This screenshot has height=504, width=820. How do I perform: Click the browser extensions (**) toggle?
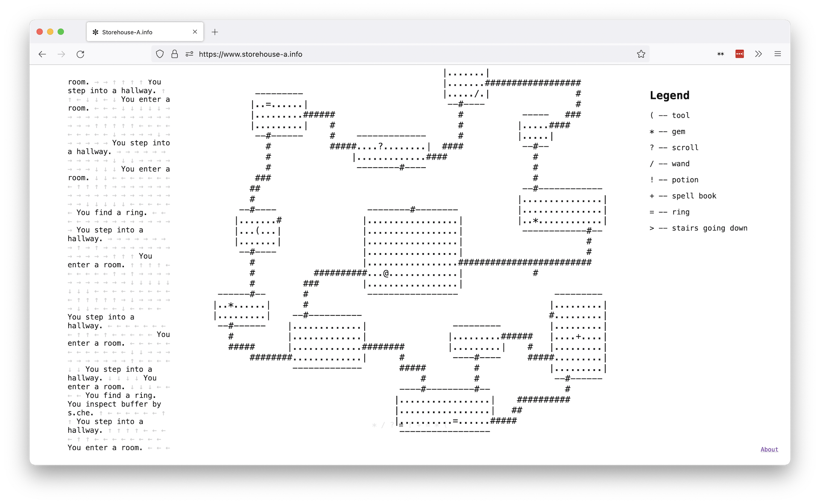click(x=721, y=54)
